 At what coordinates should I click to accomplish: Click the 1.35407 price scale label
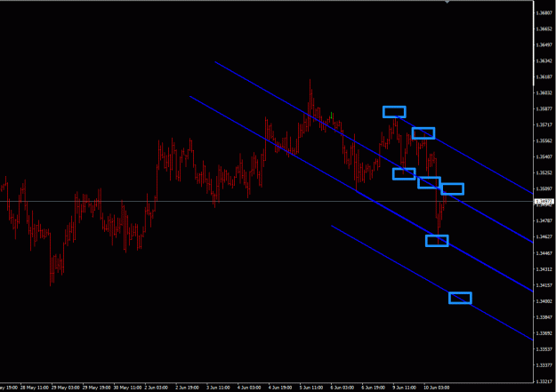(x=544, y=156)
